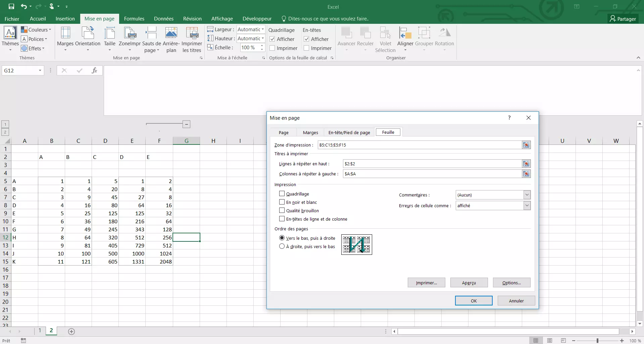Open the Sauts de page icon

(x=151, y=33)
